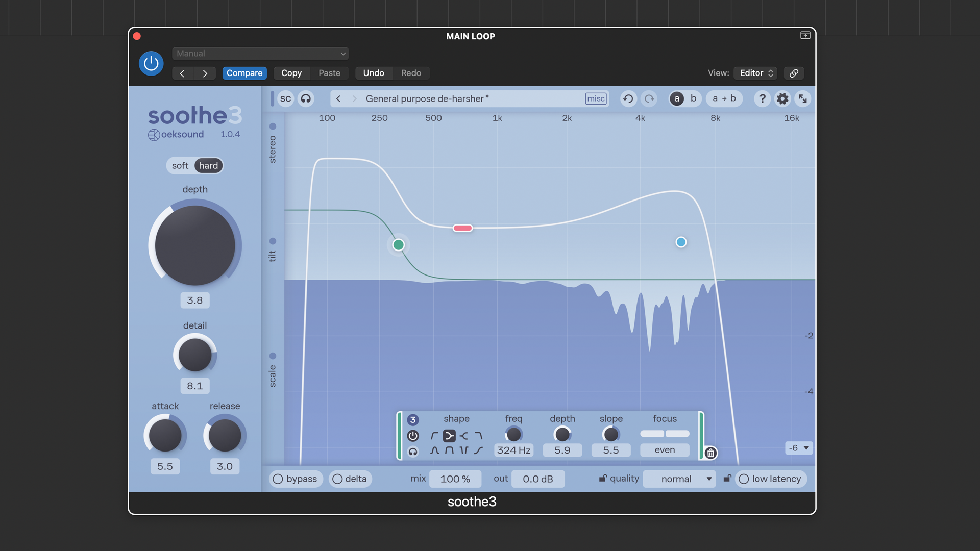
Task: Click the out 0.0 dB value field
Action: (x=538, y=479)
